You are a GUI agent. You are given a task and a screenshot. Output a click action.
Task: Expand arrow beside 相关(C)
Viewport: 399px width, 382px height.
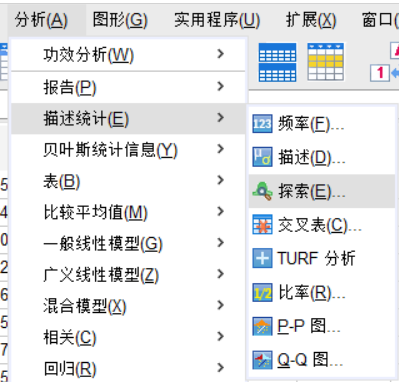pyautogui.click(x=220, y=336)
